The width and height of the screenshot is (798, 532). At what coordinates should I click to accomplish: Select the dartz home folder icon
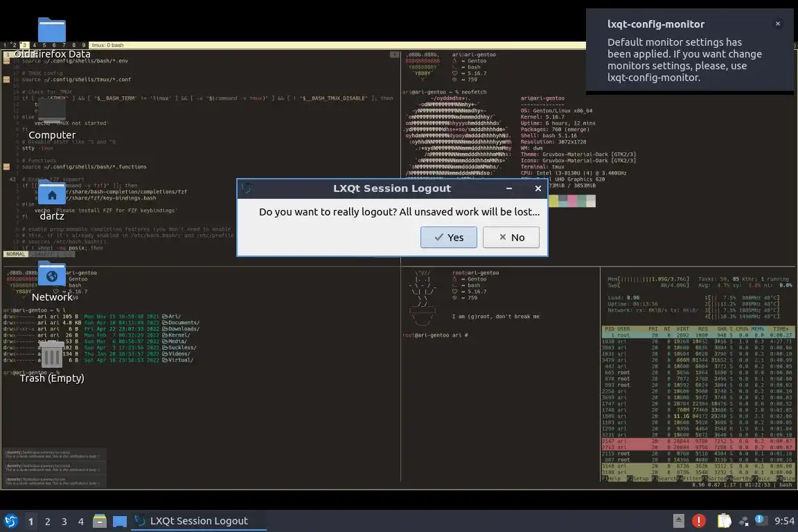point(52,201)
